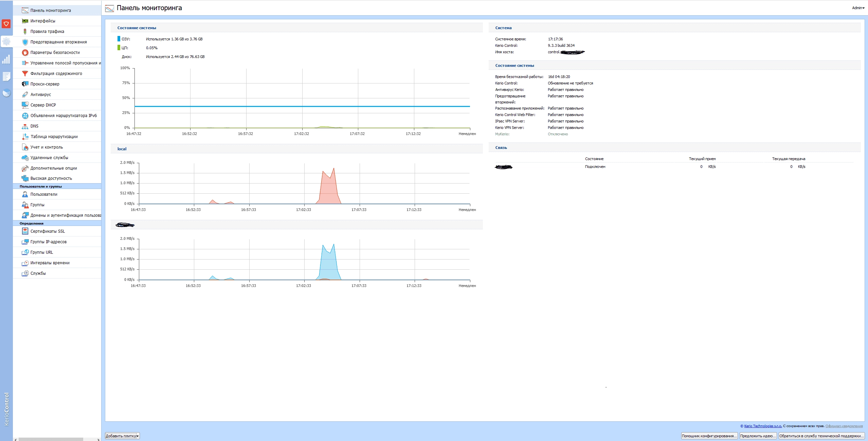Click the Высокая доступность icon

25,178
